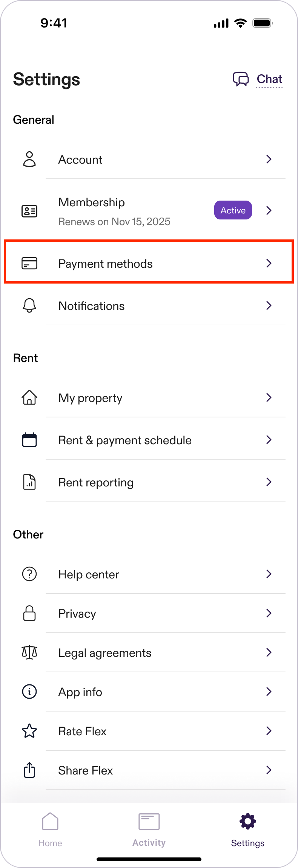This screenshot has width=298, height=868.
Task: Switch to the Home tab
Action: click(x=50, y=830)
